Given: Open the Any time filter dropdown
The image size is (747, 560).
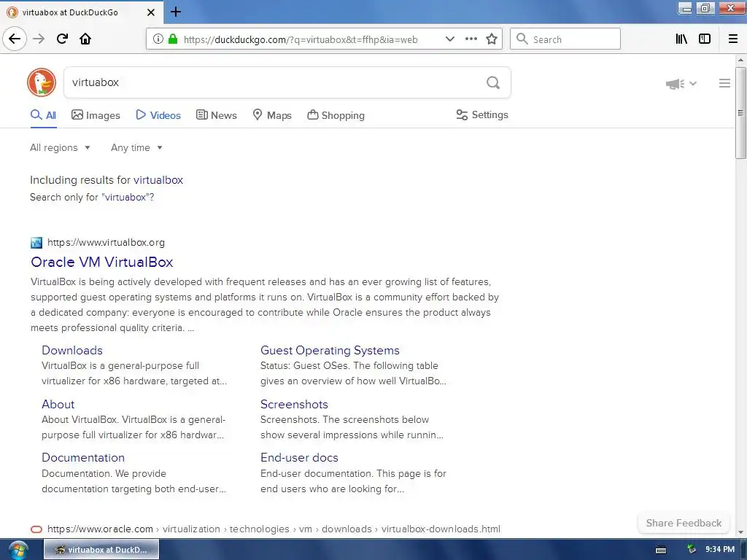Looking at the screenshot, I should click(x=136, y=147).
